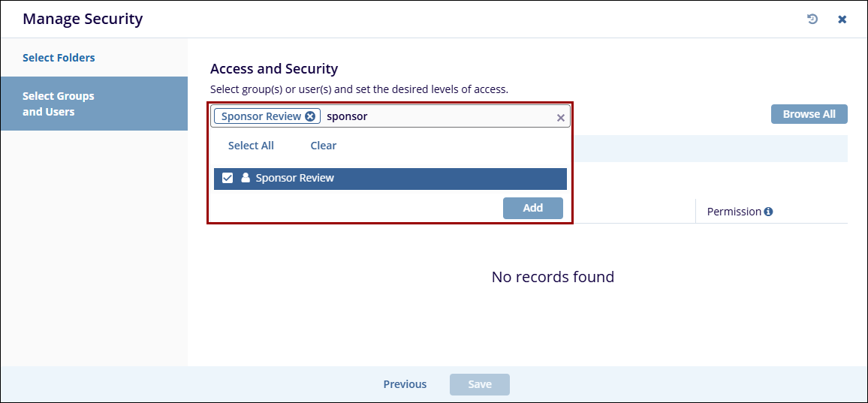Uncheck the Sponsor Review checkbox
Screen dimensions: 868x403
[228, 179]
